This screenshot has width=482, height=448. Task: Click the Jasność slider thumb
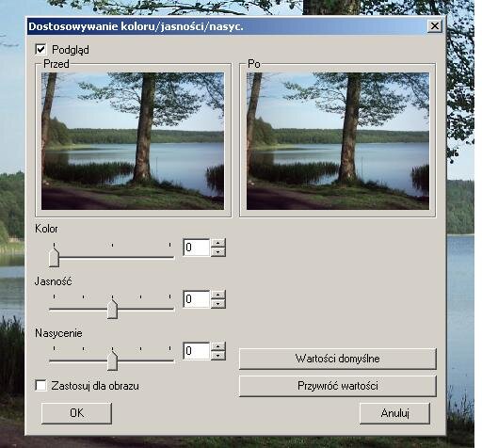pos(112,309)
